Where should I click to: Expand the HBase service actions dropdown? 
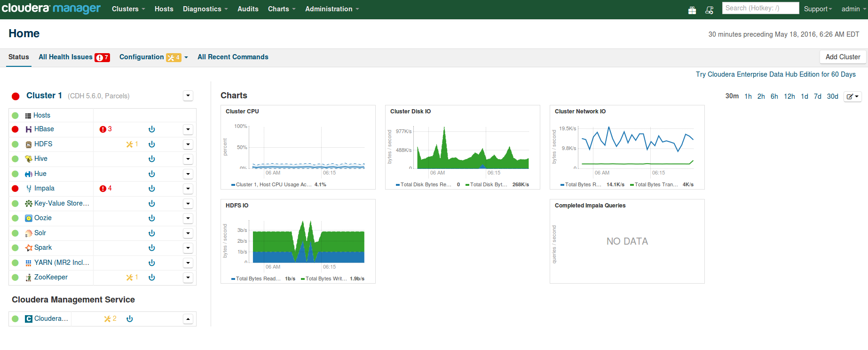click(x=188, y=129)
